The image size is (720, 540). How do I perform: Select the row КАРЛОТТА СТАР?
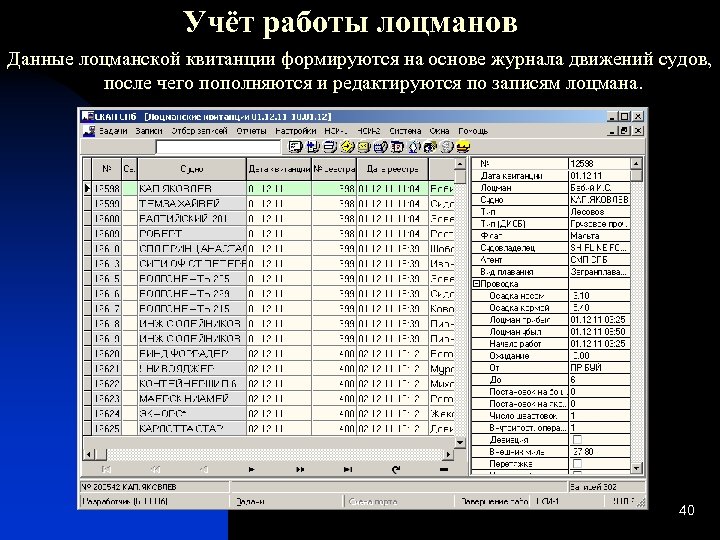pos(269,428)
